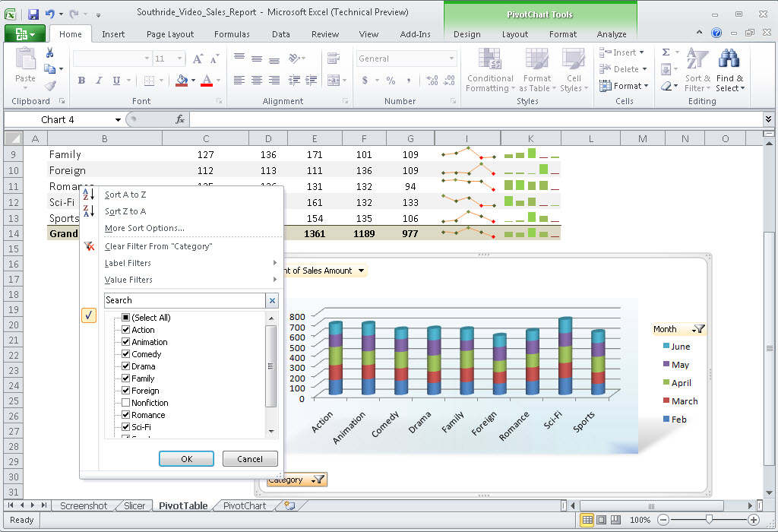Apply Underline formatting

[116, 81]
